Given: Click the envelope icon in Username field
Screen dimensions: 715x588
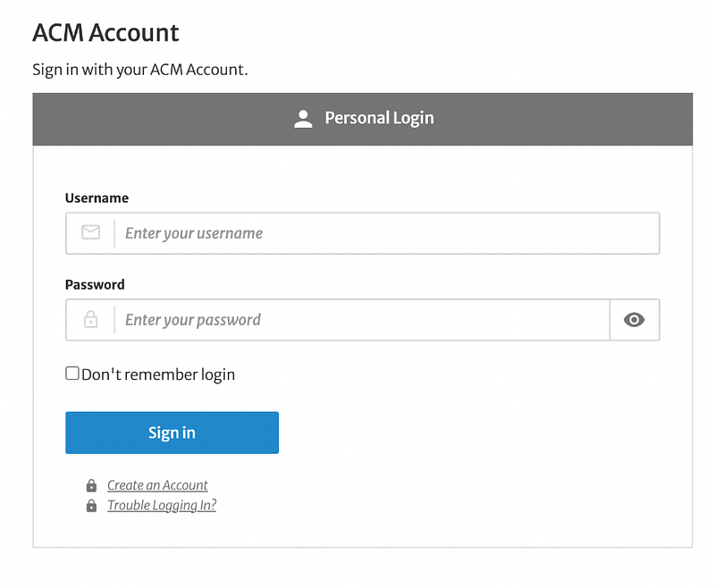Looking at the screenshot, I should click(x=91, y=232).
